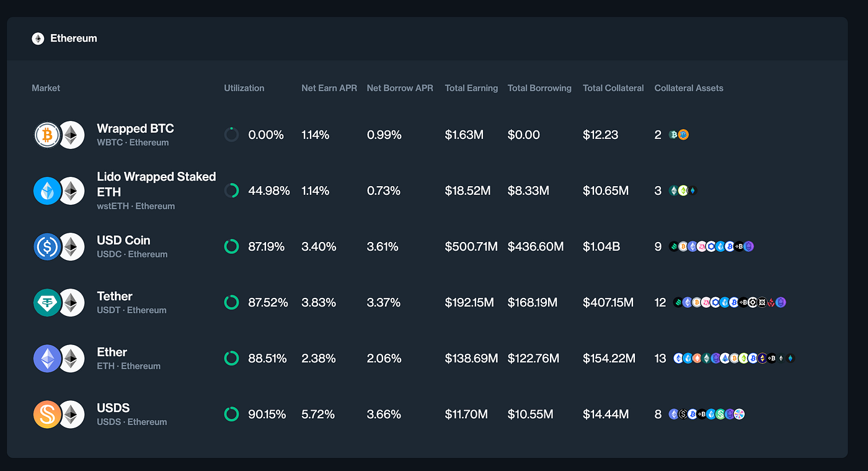The width and height of the screenshot is (868, 471).
Task: Sort by Total Earning column
Action: (471, 88)
